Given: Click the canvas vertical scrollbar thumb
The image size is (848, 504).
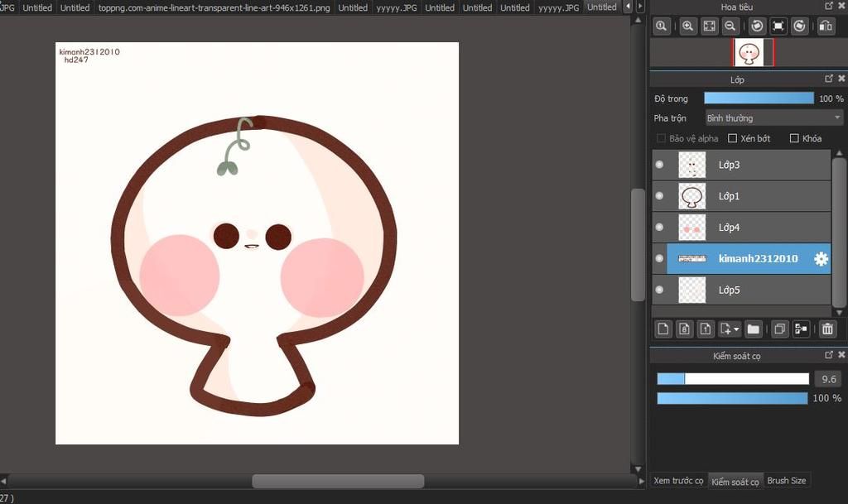Looking at the screenshot, I should click(638, 245).
